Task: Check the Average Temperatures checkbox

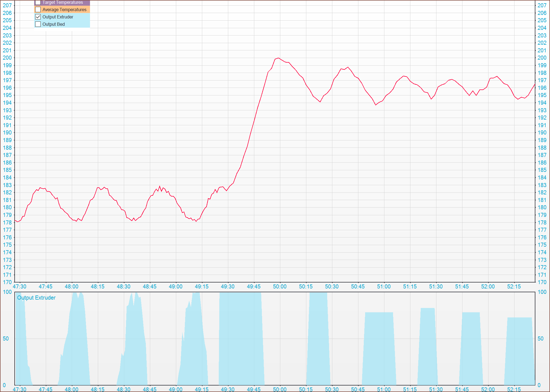Action: pos(38,9)
